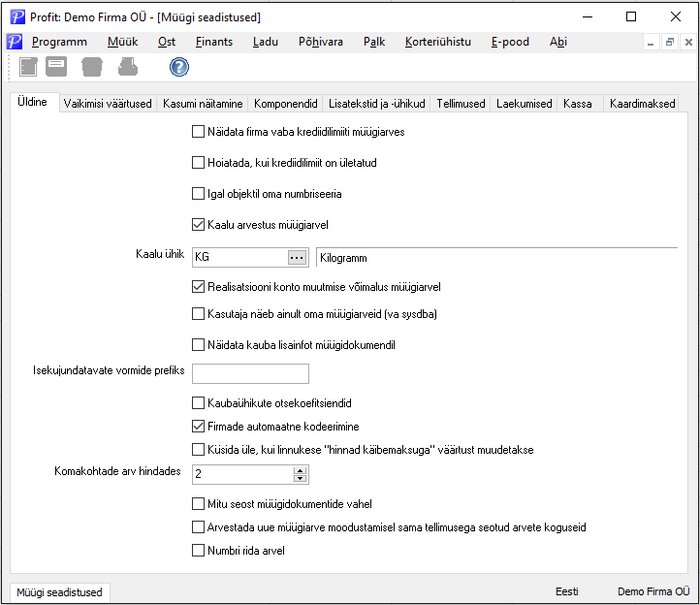The image size is (700, 605).
Task: Open the Lisatekstid ja -ühikud tab
Action: tap(377, 104)
